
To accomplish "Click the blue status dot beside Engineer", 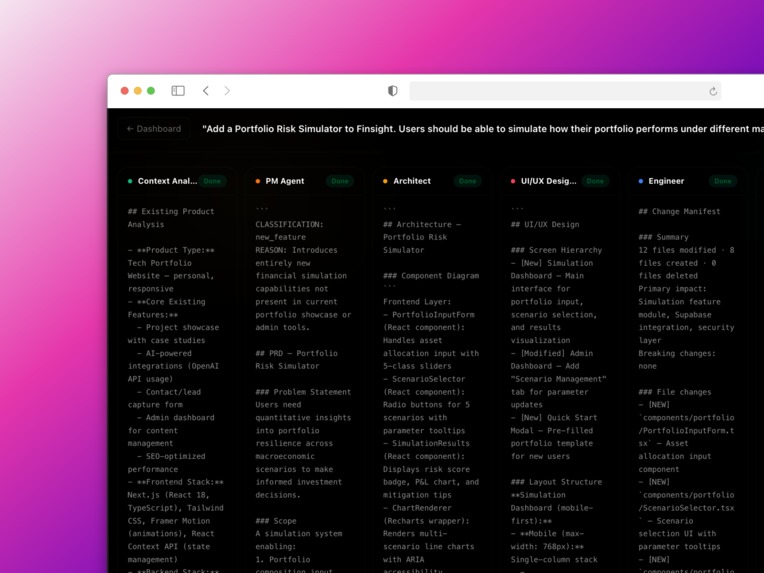I will (641, 181).
